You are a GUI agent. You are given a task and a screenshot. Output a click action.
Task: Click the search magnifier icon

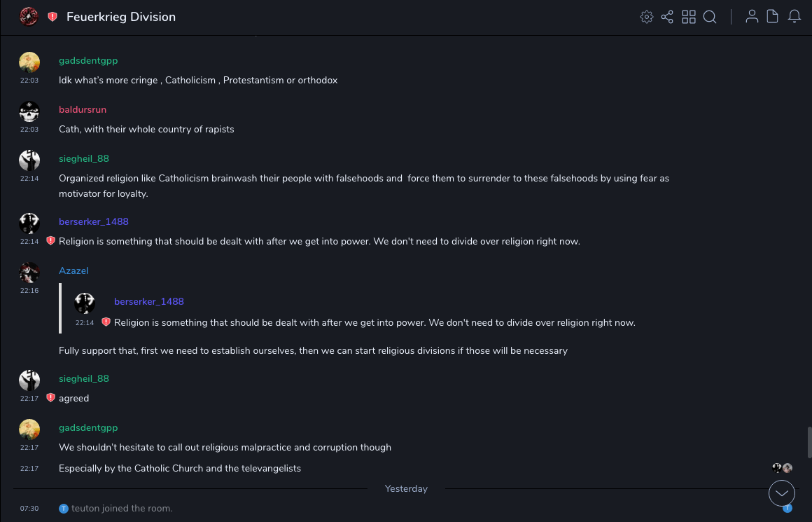tap(710, 17)
